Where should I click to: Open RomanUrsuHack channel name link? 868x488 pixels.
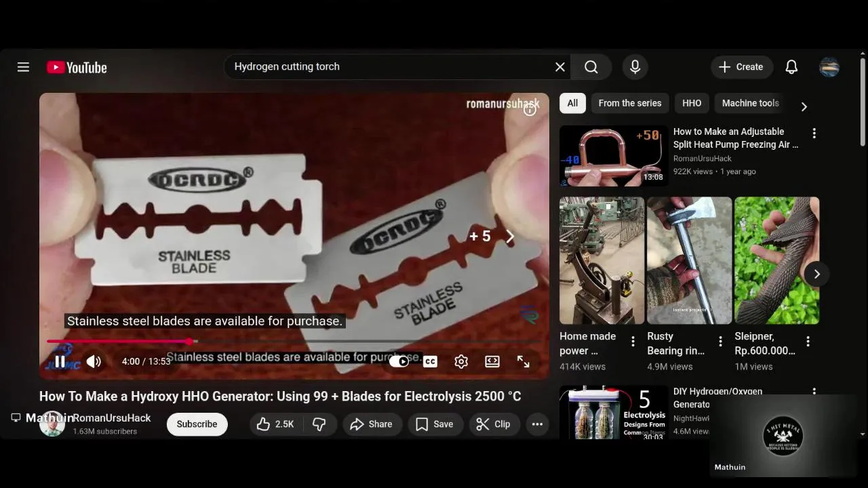pos(112,418)
